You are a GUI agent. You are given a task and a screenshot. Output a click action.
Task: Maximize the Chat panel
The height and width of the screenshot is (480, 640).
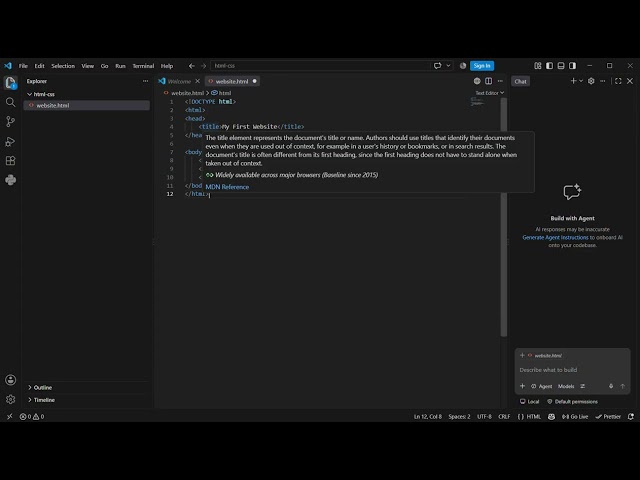point(618,81)
